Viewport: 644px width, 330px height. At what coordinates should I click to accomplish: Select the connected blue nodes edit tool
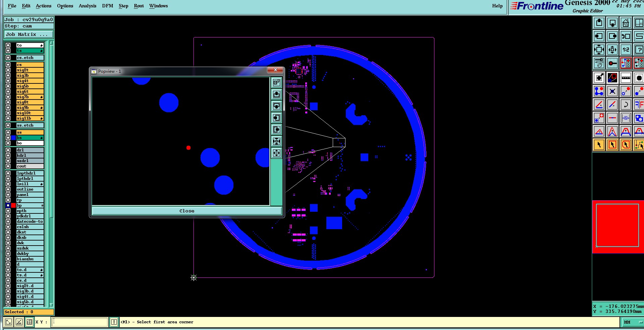click(599, 91)
